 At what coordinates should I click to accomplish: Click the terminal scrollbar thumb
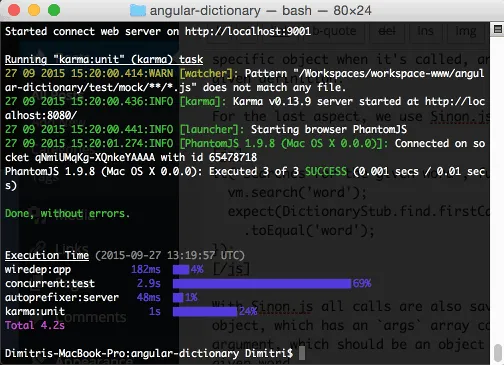click(x=498, y=353)
